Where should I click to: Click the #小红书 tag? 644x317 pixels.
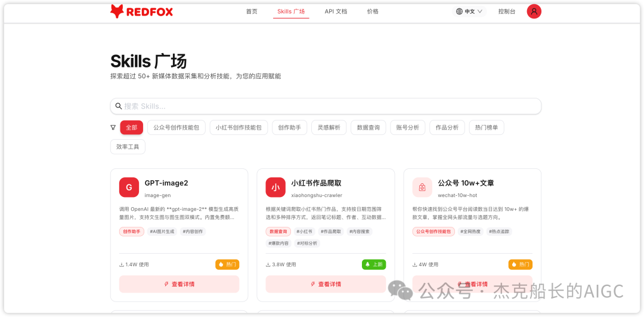[304, 232]
